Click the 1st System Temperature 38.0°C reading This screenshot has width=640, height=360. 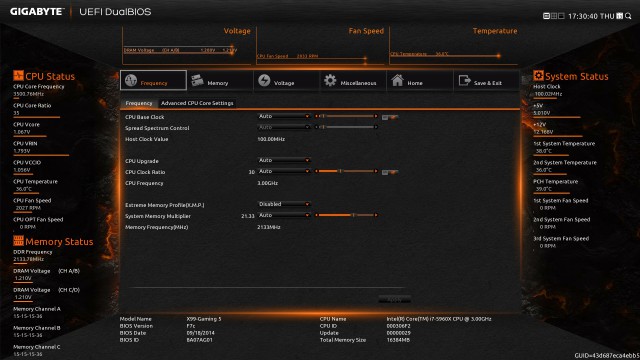coord(544,151)
